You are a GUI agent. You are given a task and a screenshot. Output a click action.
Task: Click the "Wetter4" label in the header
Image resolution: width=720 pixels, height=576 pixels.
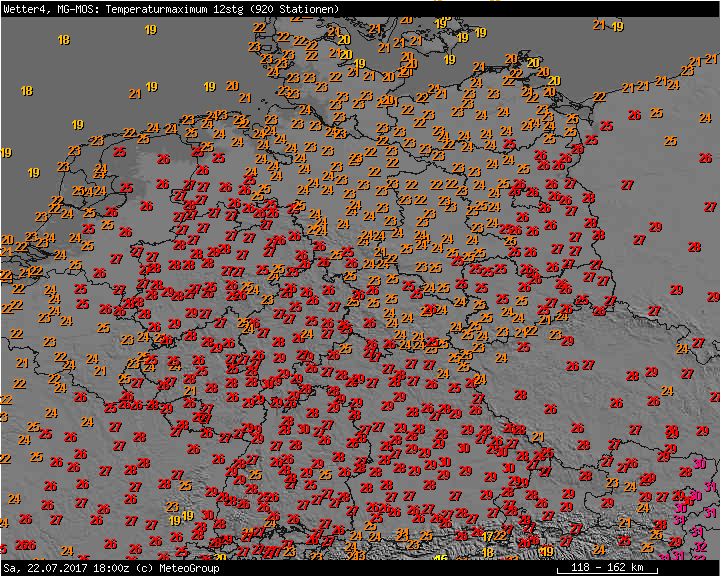pos(21,9)
